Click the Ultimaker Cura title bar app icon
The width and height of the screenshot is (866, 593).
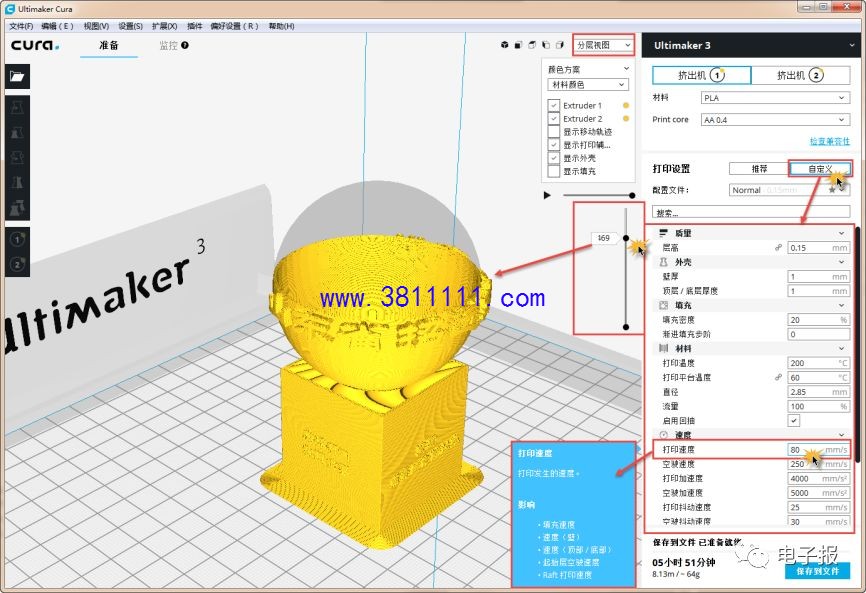tap(9, 9)
